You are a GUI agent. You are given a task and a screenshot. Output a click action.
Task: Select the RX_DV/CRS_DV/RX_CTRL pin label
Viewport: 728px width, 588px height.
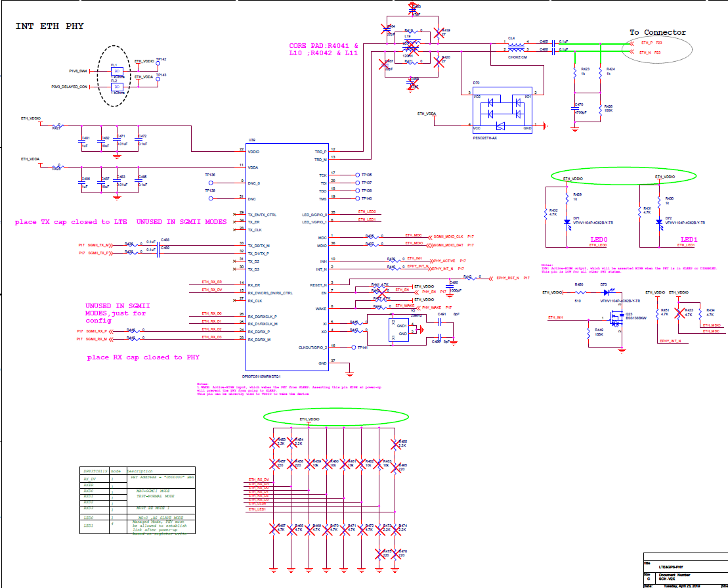270,293
